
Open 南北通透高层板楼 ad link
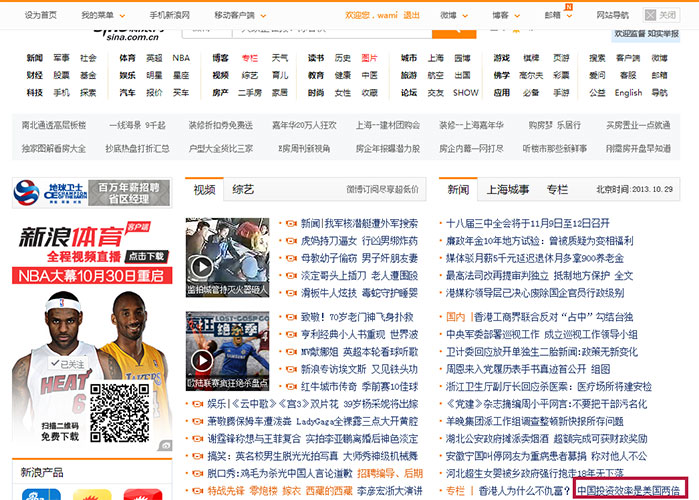(x=54, y=125)
